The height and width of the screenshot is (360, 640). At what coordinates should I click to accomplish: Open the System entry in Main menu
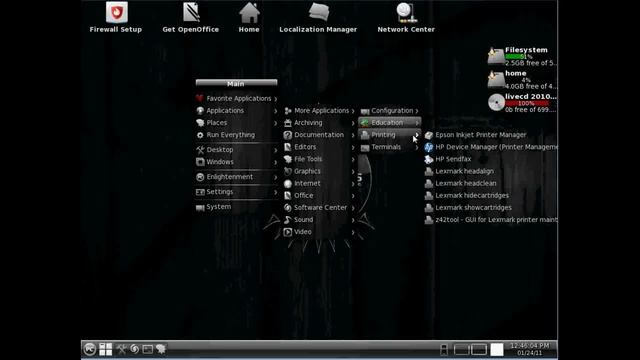tap(237, 207)
